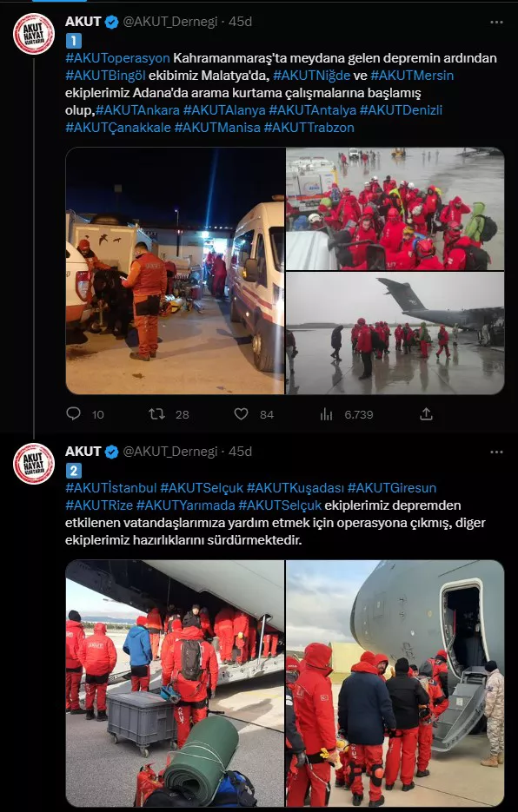The height and width of the screenshot is (812, 518).
Task: Open the #AKUToperasyon hashtag
Action: pyautogui.click(x=117, y=58)
